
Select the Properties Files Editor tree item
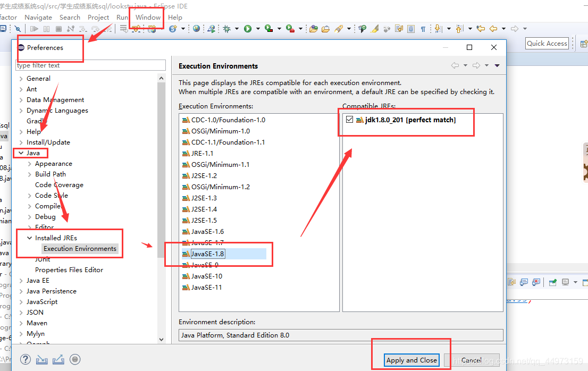tap(69, 270)
